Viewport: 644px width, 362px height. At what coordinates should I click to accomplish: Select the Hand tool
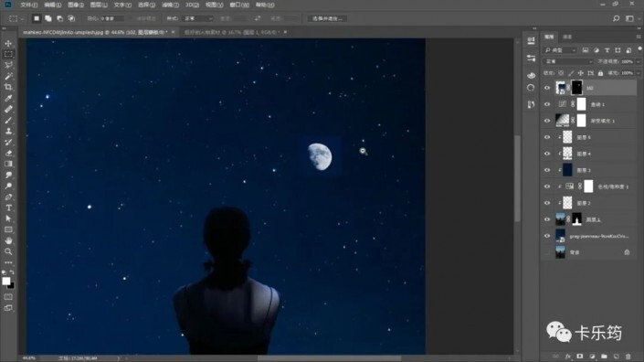coord(8,240)
